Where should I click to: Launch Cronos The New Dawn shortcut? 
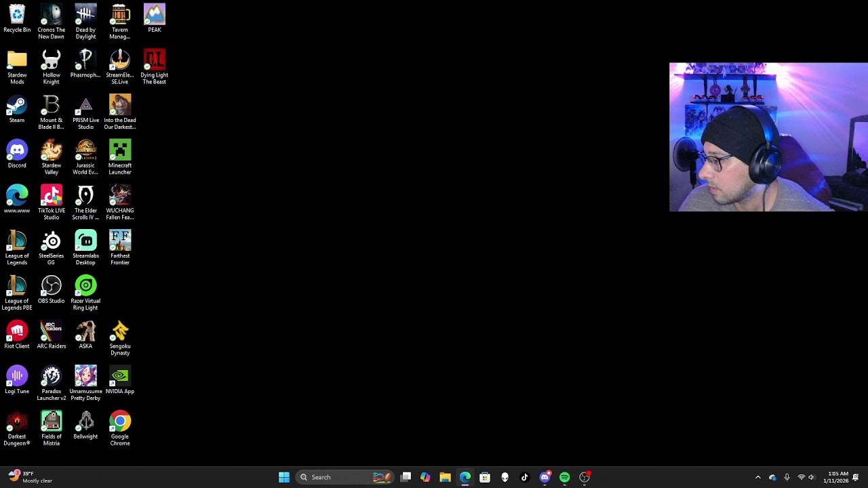(x=52, y=22)
